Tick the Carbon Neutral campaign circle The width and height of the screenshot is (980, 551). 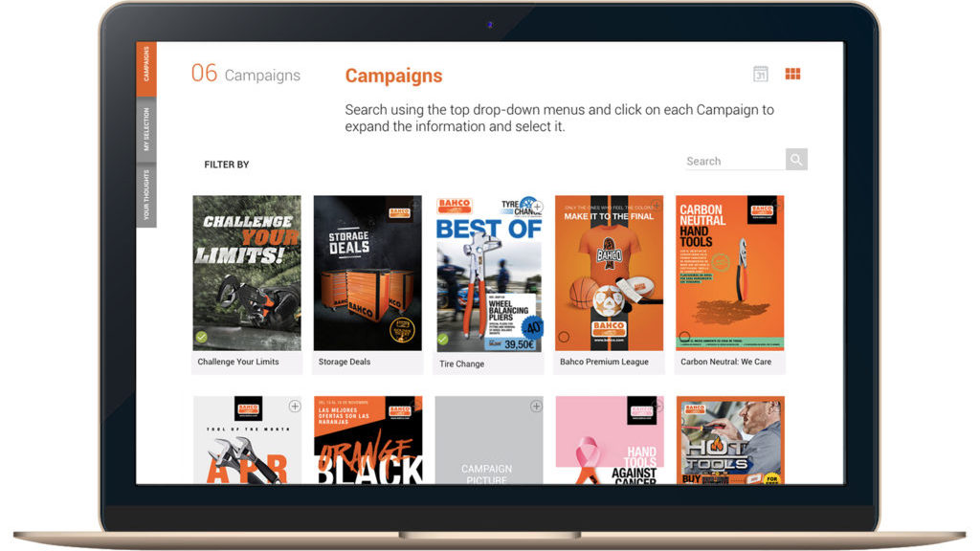[684, 337]
